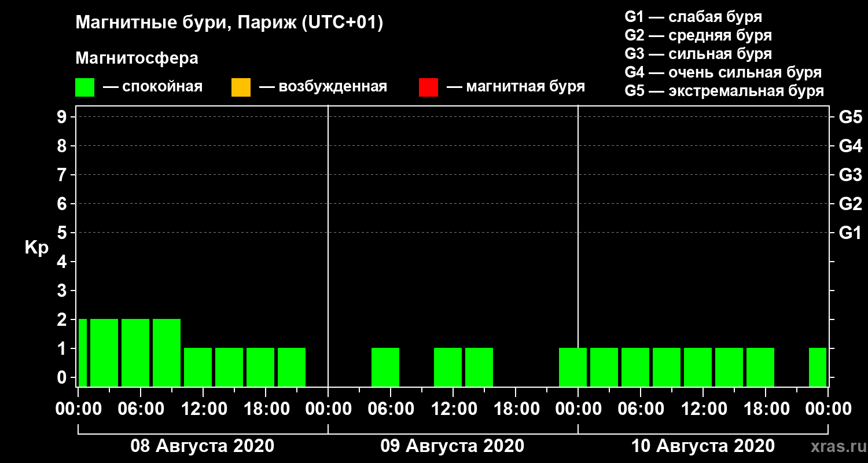Select the Магнитосфера heading
Screen dimensions: 868x463
pos(137,58)
